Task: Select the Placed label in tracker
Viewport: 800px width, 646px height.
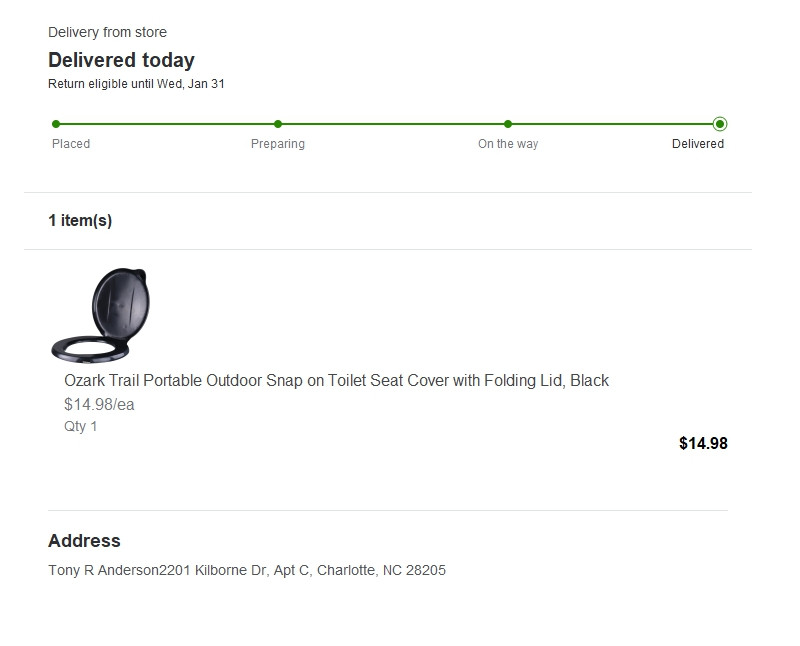Action: pyautogui.click(x=71, y=144)
